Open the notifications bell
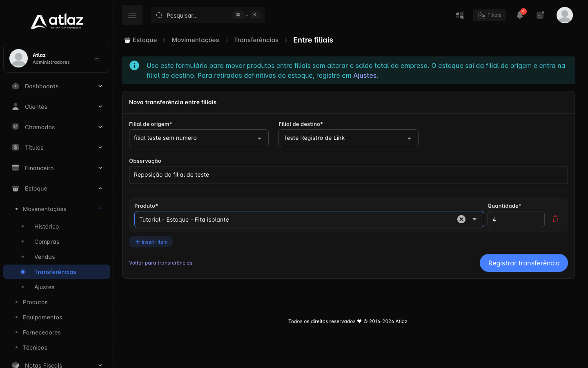 [520, 15]
